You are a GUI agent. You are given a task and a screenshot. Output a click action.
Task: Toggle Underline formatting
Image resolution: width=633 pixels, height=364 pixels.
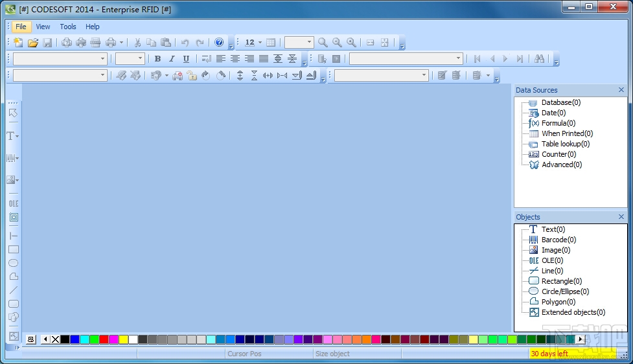(x=186, y=59)
